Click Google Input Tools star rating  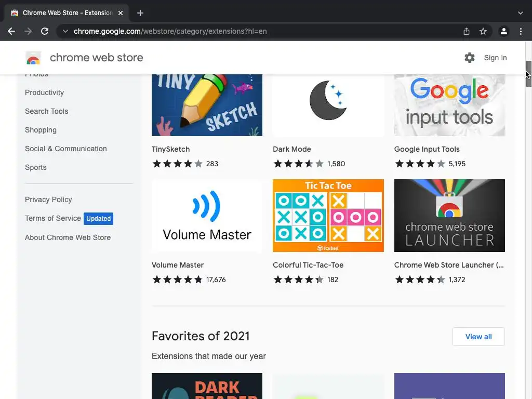(x=420, y=164)
